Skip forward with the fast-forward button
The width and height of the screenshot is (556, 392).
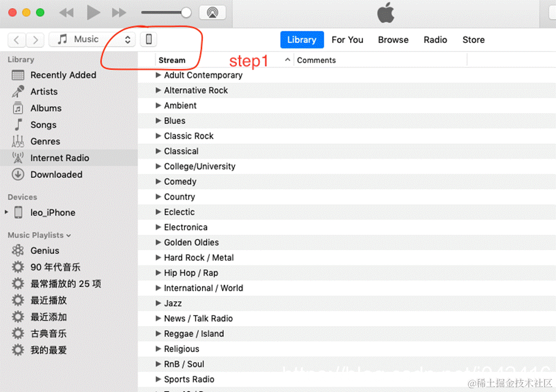pyautogui.click(x=119, y=13)
